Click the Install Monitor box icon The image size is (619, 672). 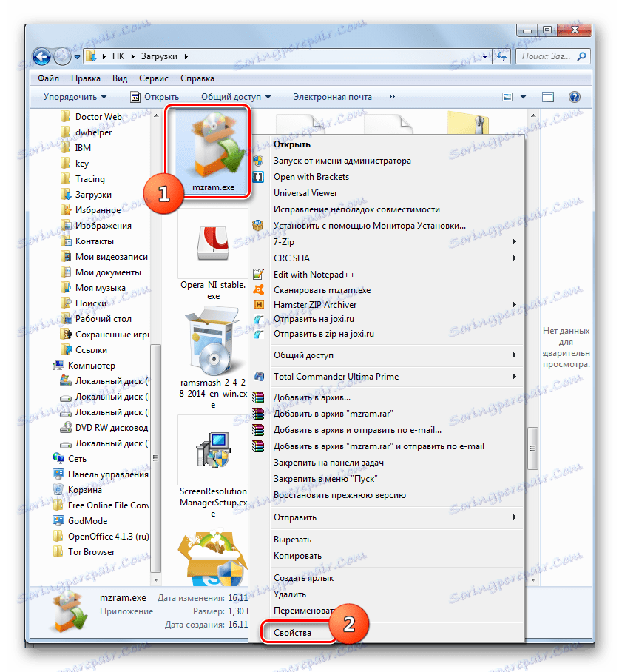click(x=258, y=226)
